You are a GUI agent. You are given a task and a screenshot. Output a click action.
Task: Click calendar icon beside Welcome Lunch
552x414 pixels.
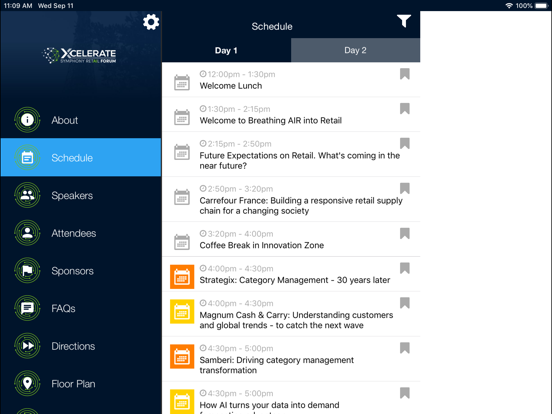[x=182, y=82]
